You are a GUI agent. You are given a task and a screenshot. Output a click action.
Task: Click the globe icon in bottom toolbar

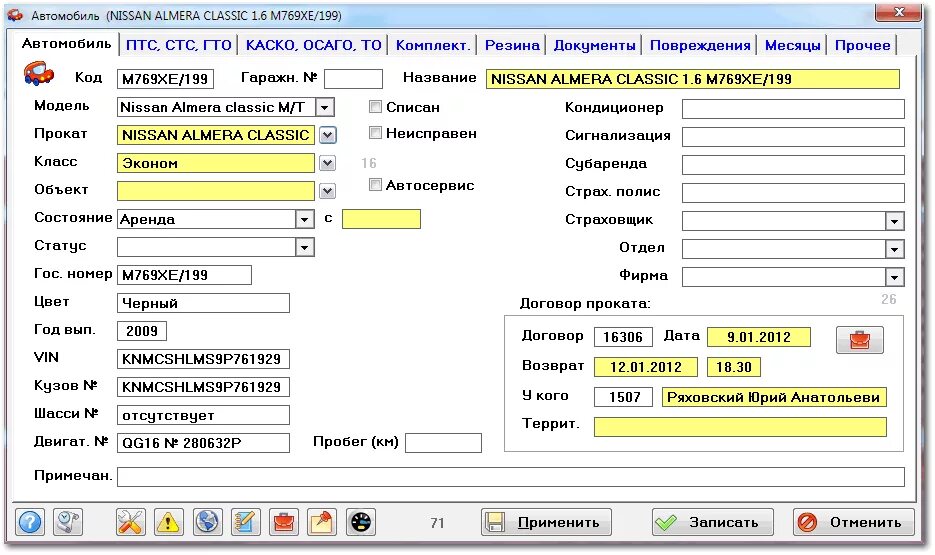coord(208,522)
